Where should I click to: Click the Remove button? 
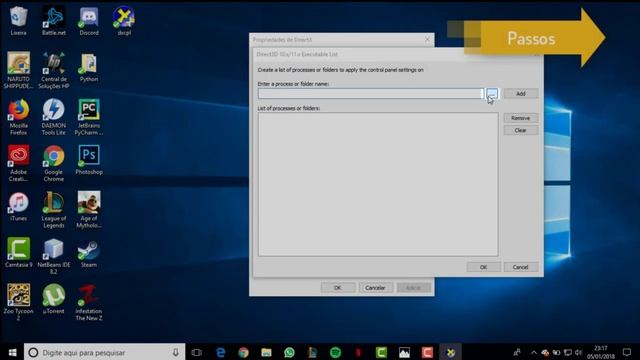[x=520, y=118]
